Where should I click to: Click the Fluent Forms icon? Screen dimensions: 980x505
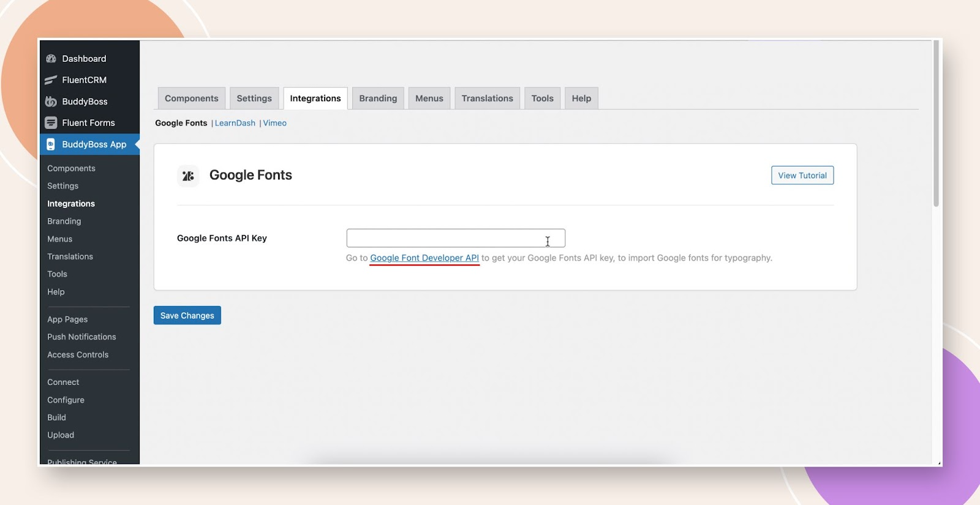point(51,123)
